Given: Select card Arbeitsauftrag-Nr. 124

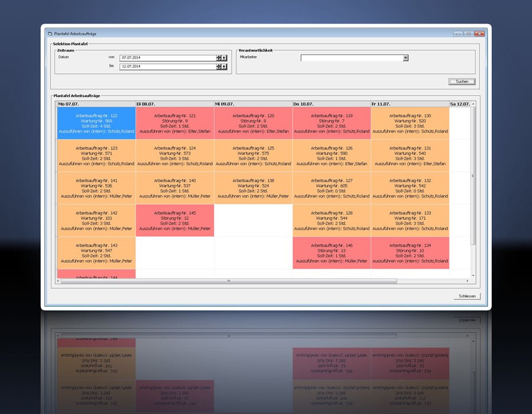Looking at the screenshot, I should (175, 156).
